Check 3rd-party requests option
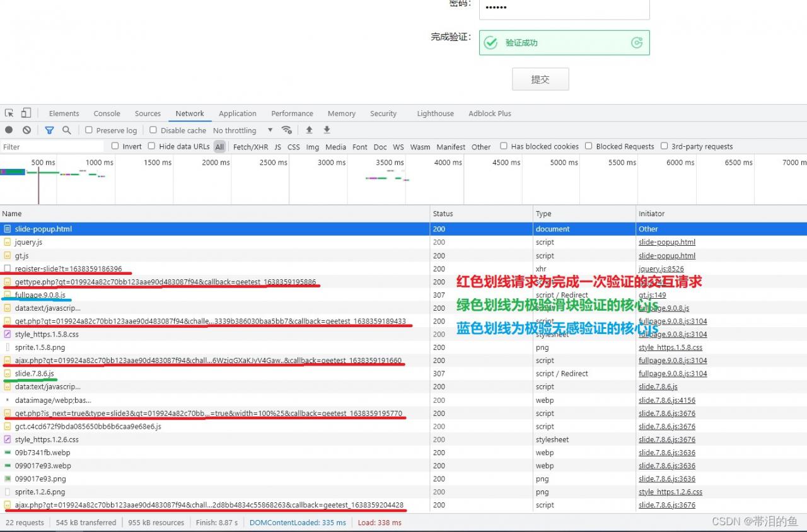Screen dimensions: 807x532 (x=664, y=146)
